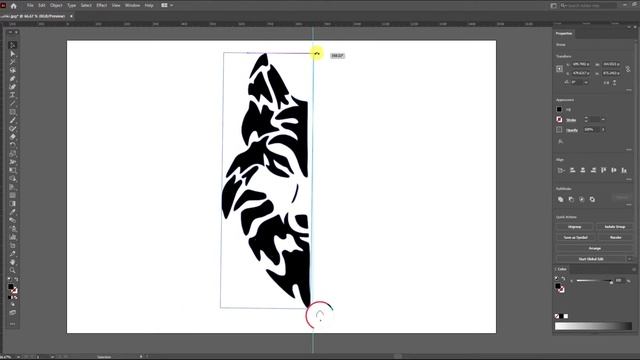Click the Arrange button
The width and height of the screenshot is (640, 360).
(x=594, y=248)
